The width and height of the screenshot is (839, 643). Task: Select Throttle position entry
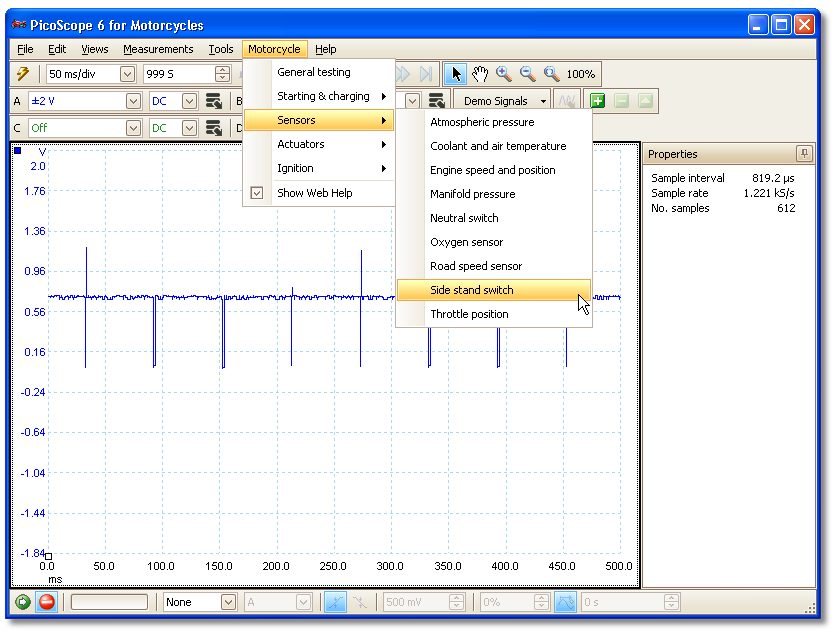tap(494, 315)
